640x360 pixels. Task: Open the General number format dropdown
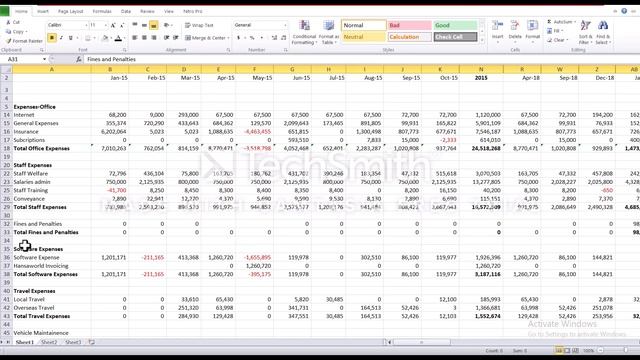(x=285, y=25)
